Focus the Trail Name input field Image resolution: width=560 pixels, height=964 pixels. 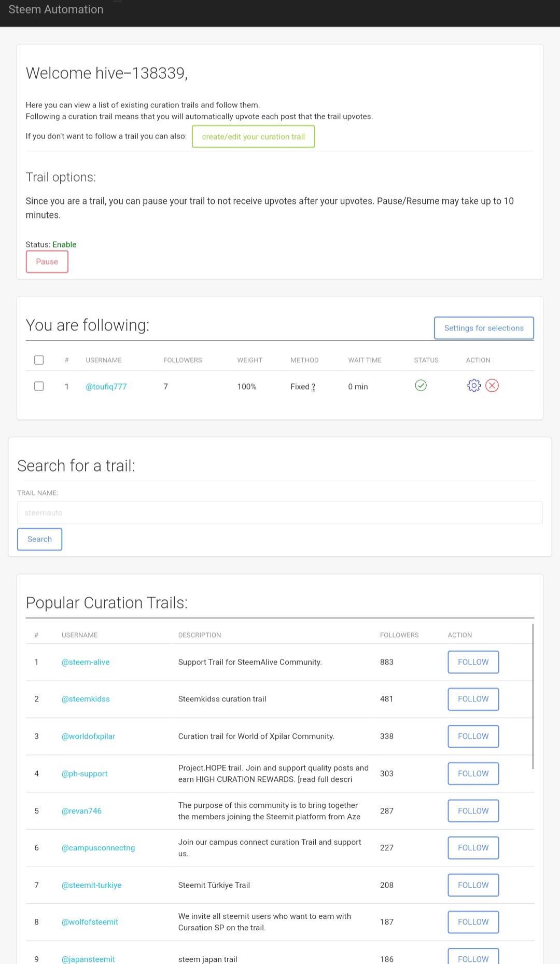click(280, 513)
